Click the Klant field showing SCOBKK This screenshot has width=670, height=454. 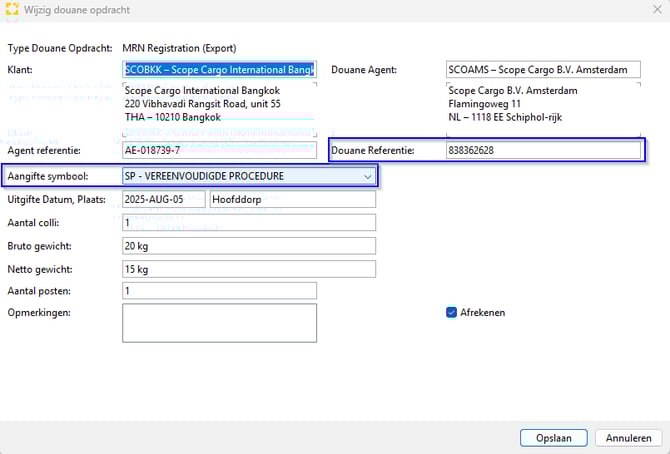point(219,70)
